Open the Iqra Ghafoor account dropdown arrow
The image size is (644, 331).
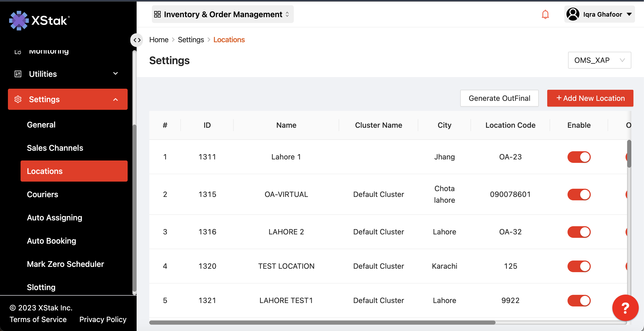point(629,14)
